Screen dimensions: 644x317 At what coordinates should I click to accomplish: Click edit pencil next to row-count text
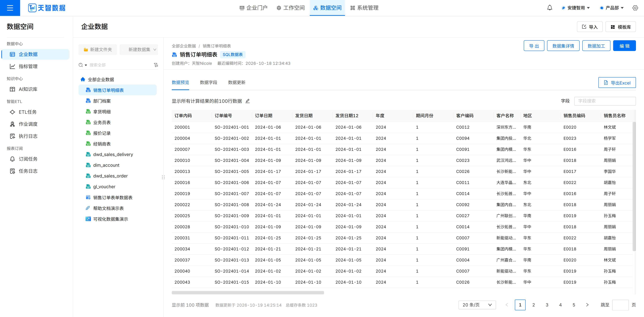(x=248, y=101)
